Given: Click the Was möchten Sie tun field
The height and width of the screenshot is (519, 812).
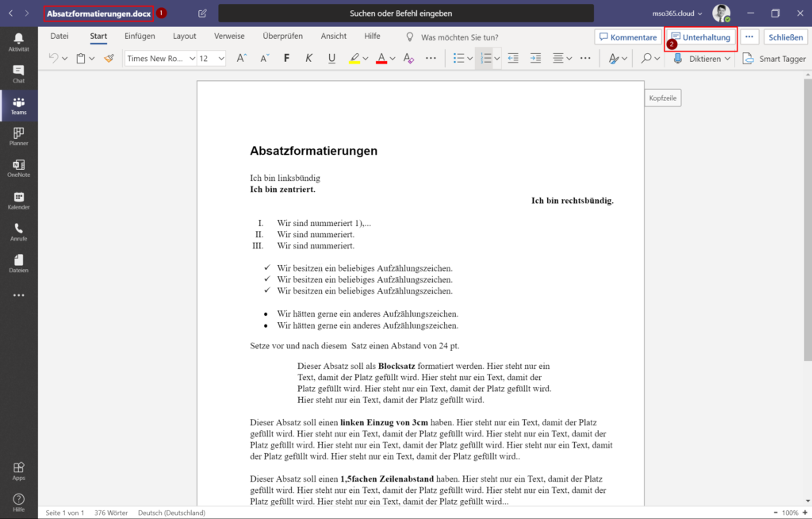Looking at the screenshot, I should [x=459, y=37].
